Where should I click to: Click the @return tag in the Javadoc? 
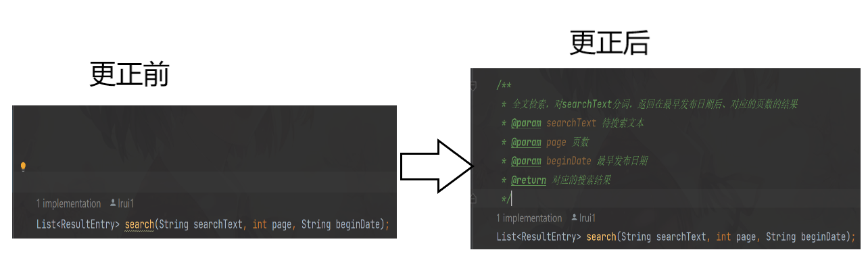tap(528, 180)
